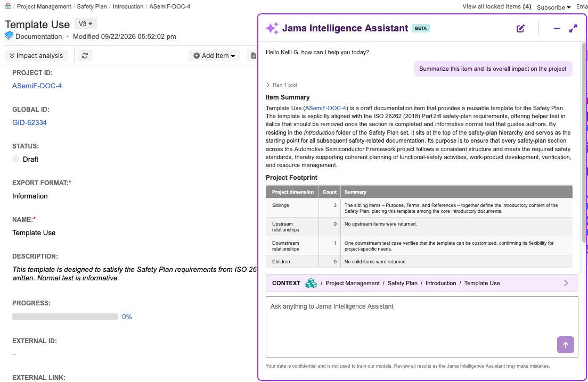This screenshot has height=382, width=588.
Task: Click the BETA badge
Action: pos(421,28)
